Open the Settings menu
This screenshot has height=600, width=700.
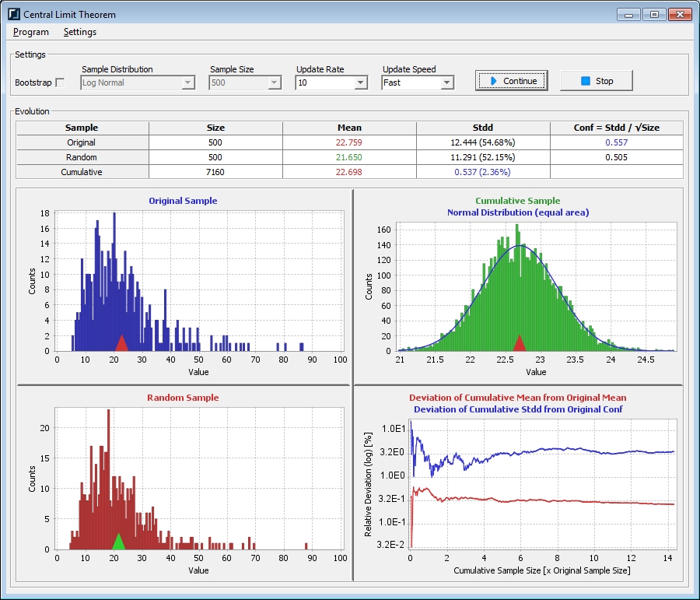click(80, 32)
